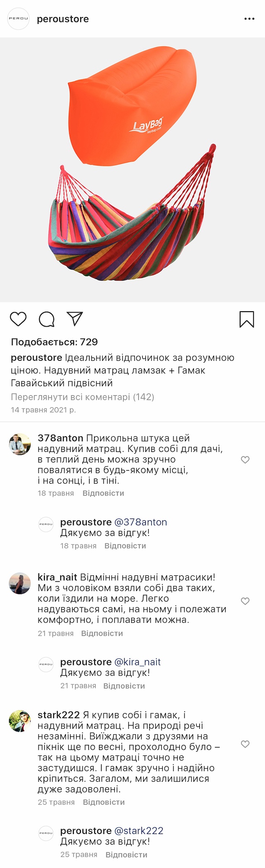Image resolution: width=265 pixels, height=868 pixels.
Task: Open the @378anton mention link
Action: tap(140, 522)
